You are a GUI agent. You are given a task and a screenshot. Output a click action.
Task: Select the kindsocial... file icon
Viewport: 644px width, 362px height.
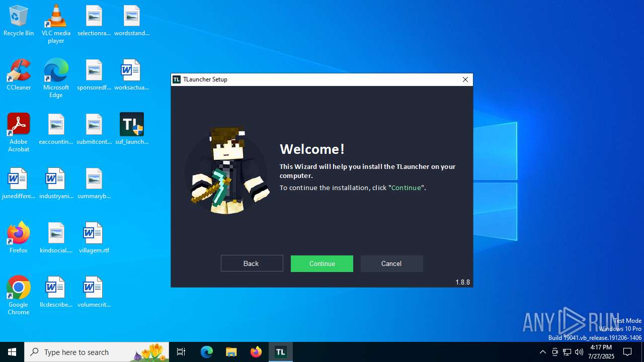pyautogui.click(x=56, y=238)
